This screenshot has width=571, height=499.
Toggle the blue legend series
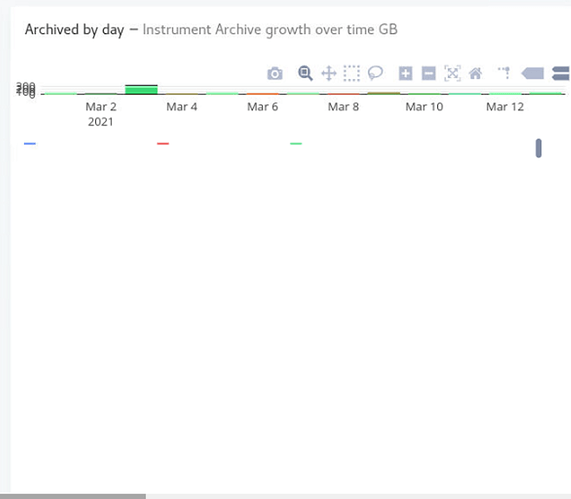click(30, 144)
